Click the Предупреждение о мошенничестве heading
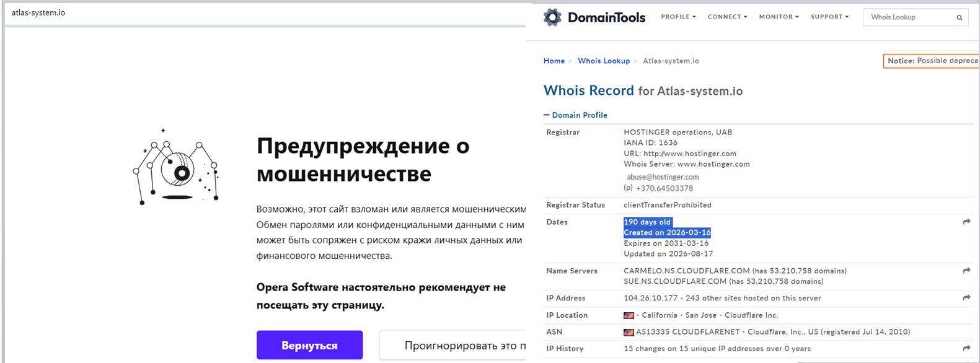The height and width of the screenshot is (363, 980). pyautogui.click(x=363, y=160)
